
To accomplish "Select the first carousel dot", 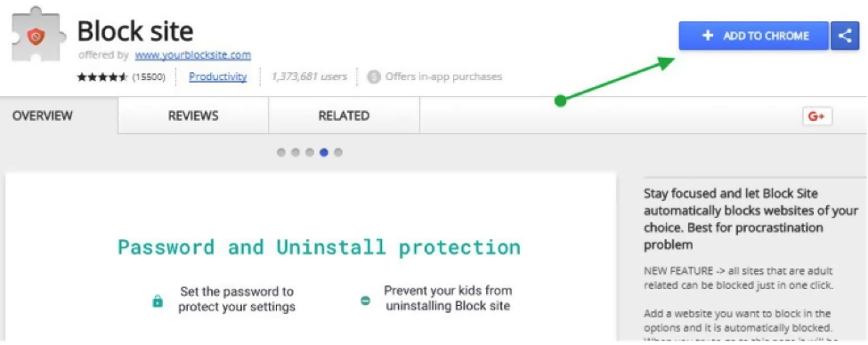I will 281,153.
